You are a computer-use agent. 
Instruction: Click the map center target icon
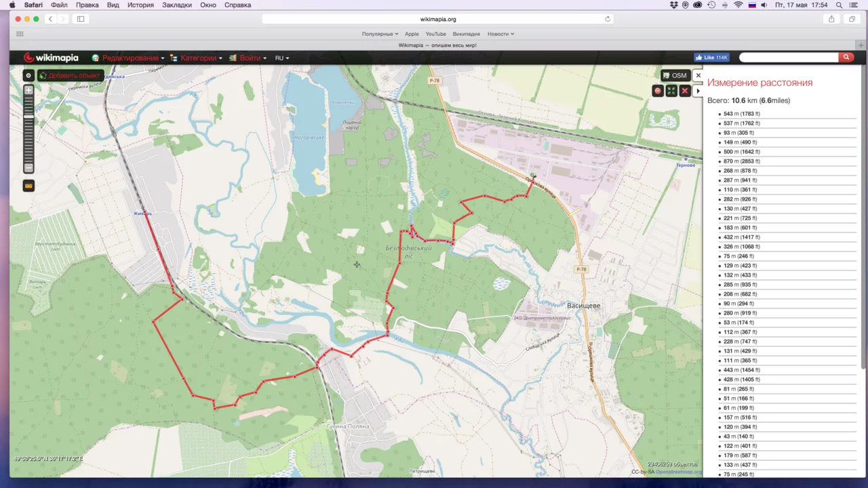pos(28,75)
